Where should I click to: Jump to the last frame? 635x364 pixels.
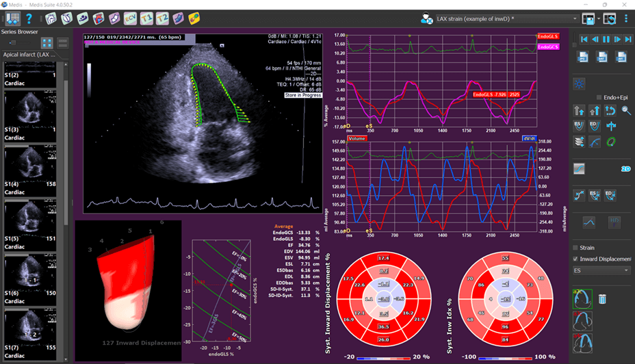628,40
